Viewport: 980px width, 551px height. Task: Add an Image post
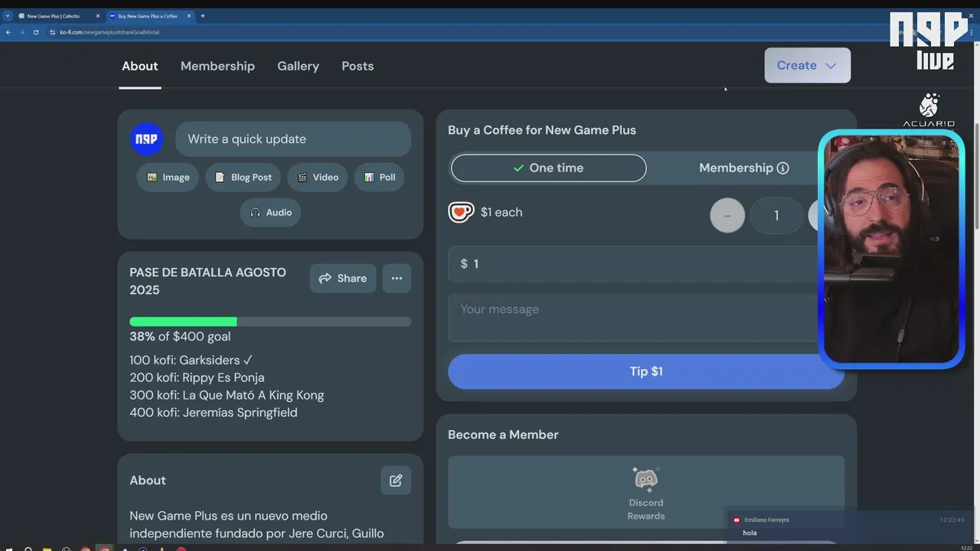168,177
